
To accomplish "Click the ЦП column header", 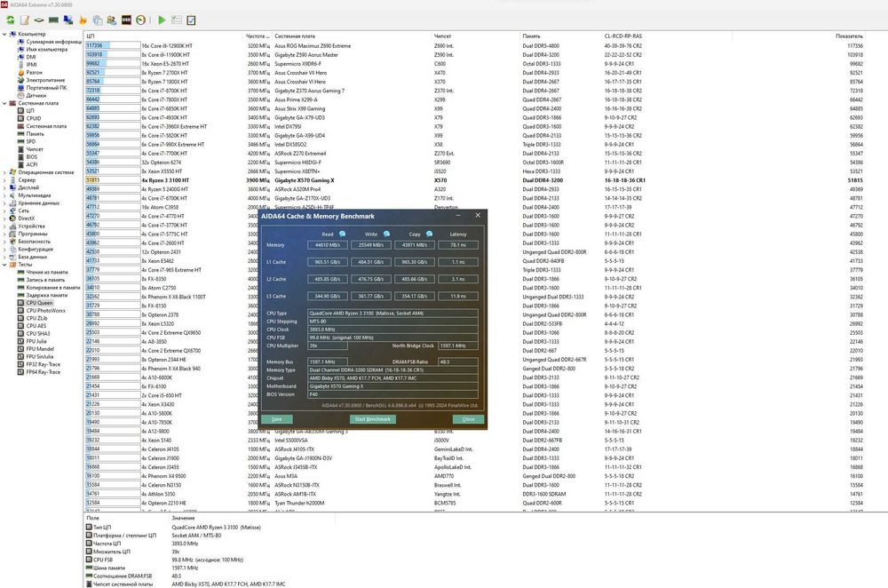I will (x=163, y=36).
